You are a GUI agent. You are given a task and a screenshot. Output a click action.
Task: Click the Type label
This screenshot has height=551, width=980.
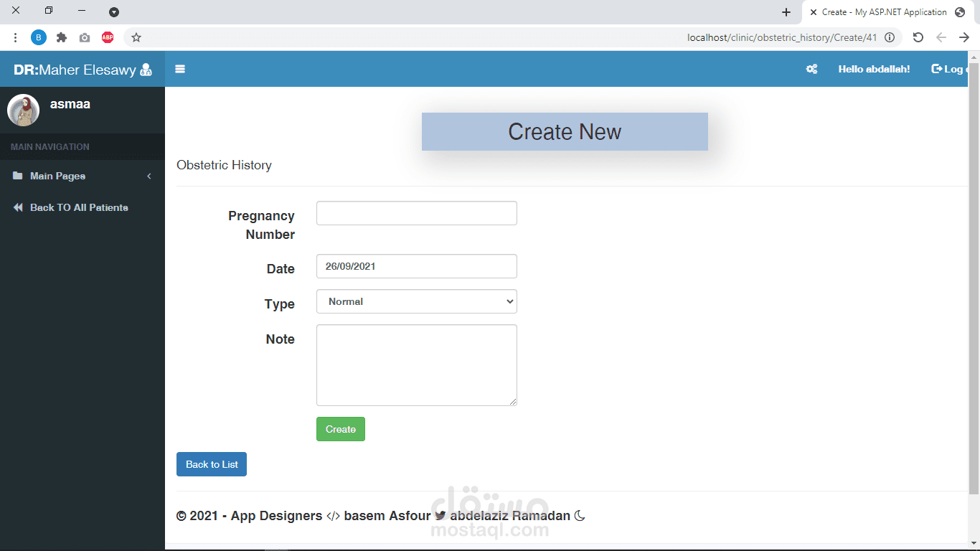tap(280, 304)
